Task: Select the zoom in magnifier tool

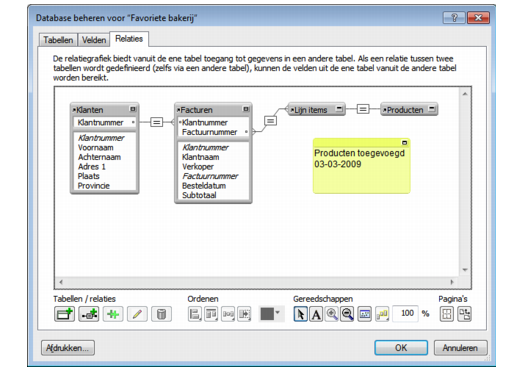Action: click(x=332, y=314)
